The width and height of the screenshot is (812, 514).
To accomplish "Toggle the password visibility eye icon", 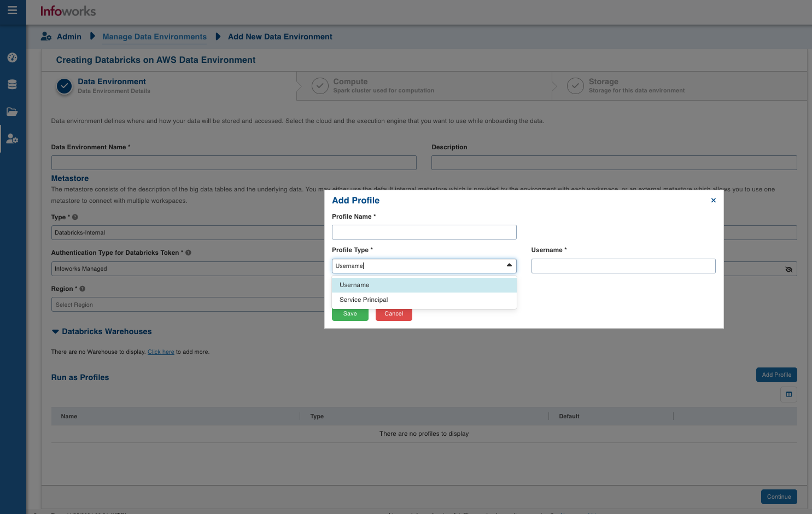I will pyautogui.click(x=788, y=269).
